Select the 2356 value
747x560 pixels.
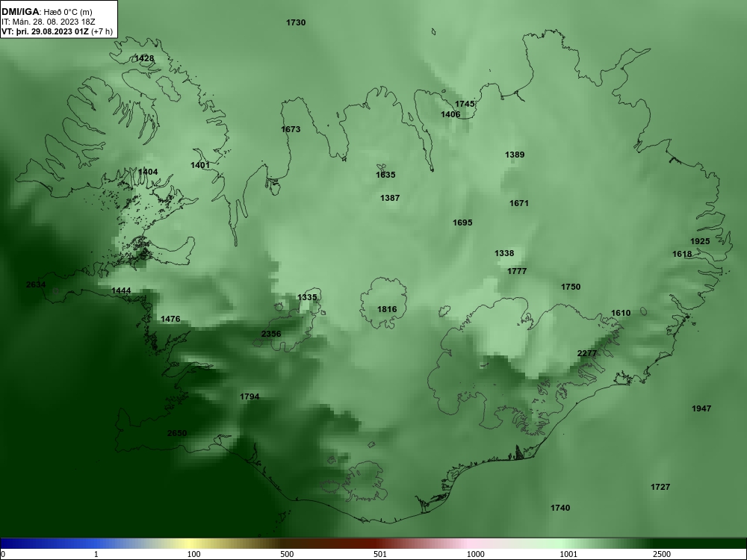[x=271, y=334]
